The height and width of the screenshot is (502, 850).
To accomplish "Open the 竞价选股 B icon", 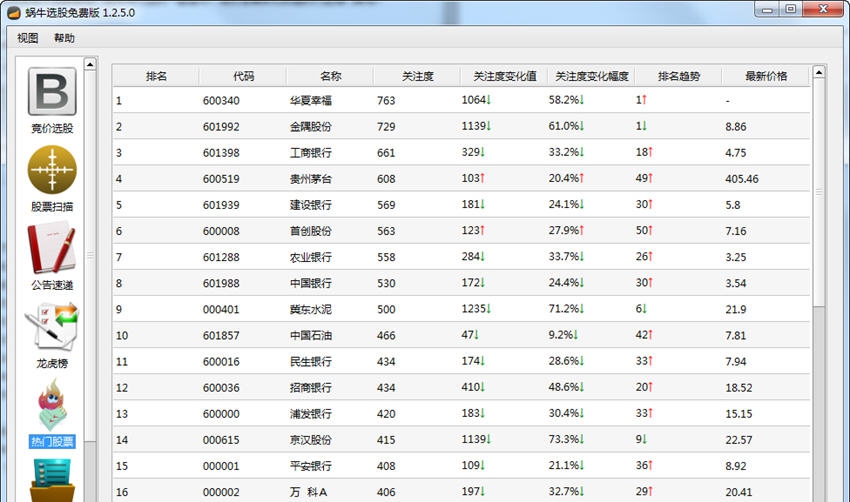I will [x=52, y=91].
